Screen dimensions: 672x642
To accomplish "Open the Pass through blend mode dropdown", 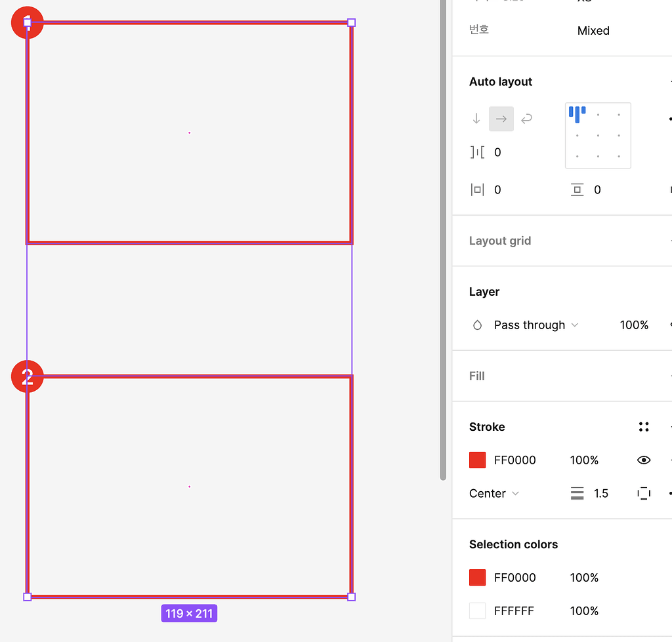I will tap(536, 325).
